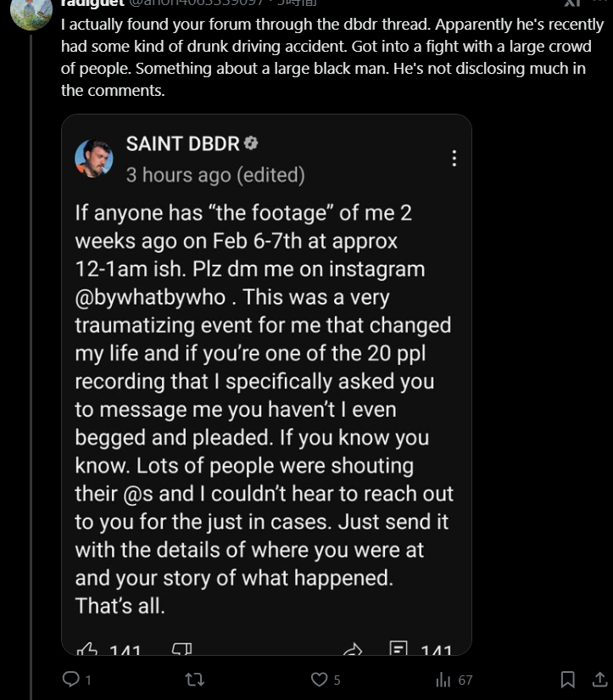This screenshot has width=613, height=700.
Task: Click the SAINT DBDR channel name
Action: click(182, 143)
